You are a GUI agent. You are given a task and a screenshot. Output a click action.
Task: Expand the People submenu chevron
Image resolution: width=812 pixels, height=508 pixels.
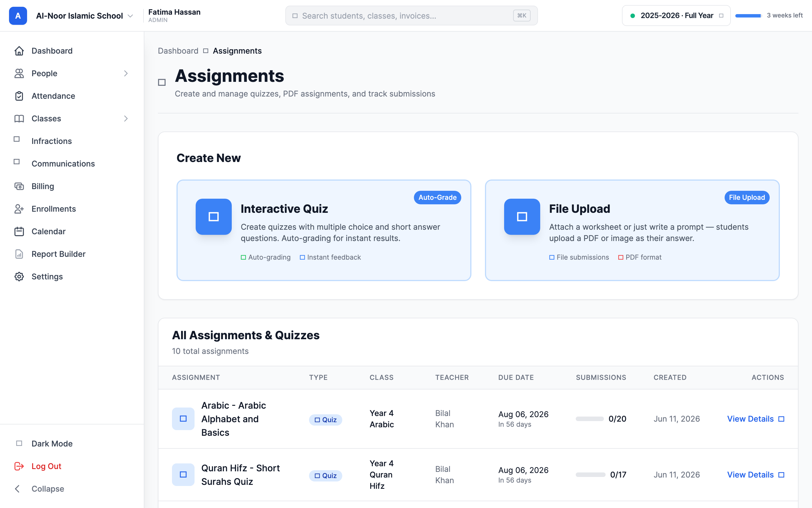pyautogui.click(x=126, y=73)
